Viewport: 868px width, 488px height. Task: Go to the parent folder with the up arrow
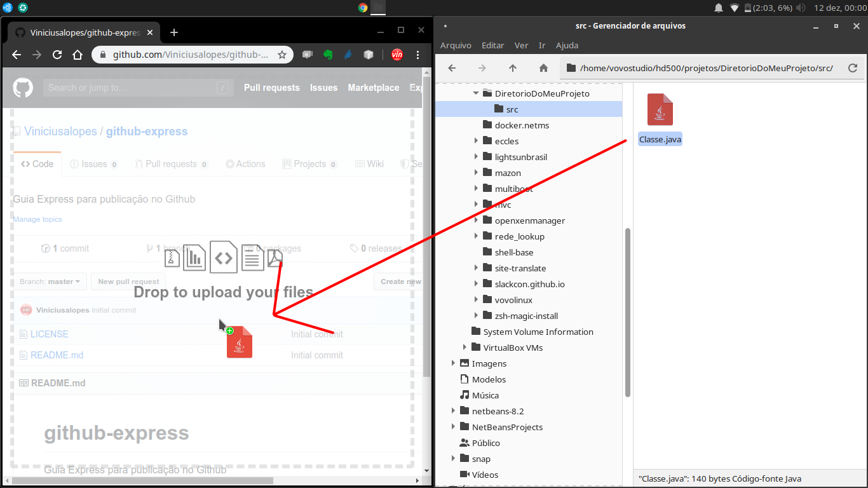coord(513,68)
